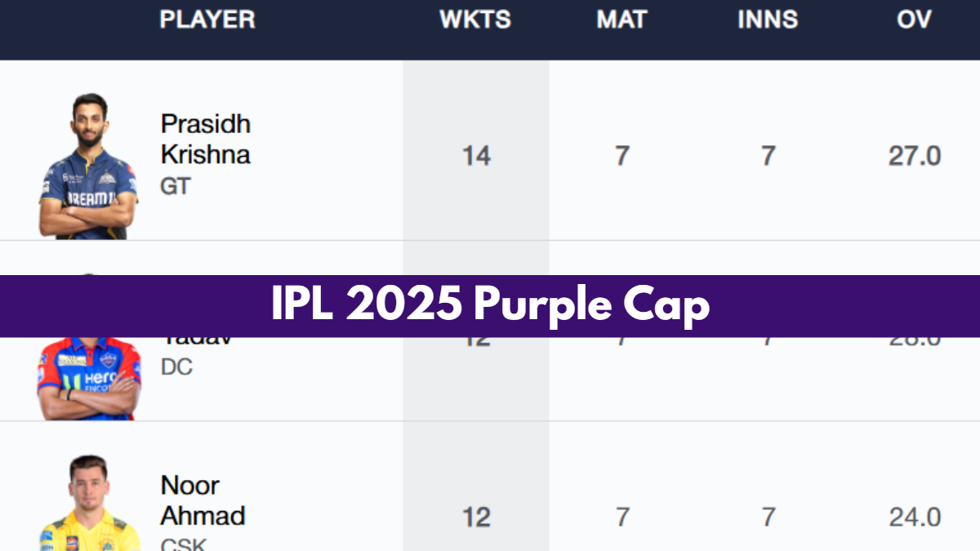Screen dimensions: 980x551
Task: Click the IPL 2025 Purple Cap banner
Action: (x=490, y=306)
